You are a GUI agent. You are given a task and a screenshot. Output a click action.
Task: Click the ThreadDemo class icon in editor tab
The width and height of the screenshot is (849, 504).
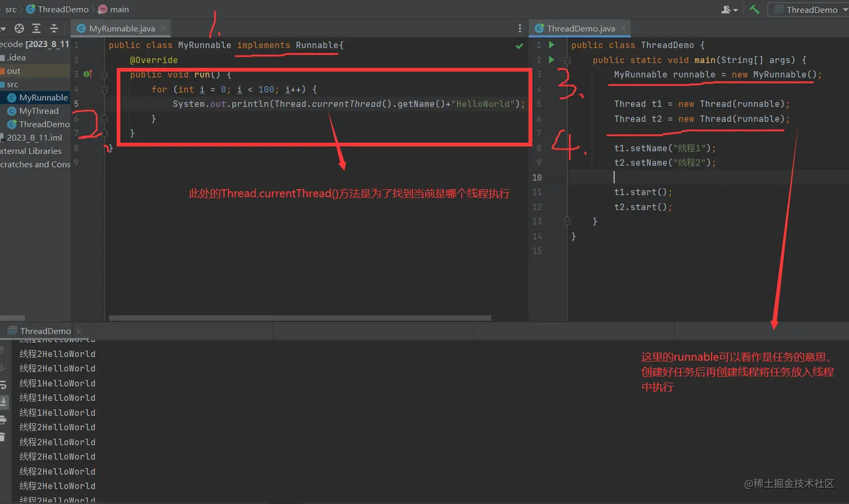[x=539, y=28]
